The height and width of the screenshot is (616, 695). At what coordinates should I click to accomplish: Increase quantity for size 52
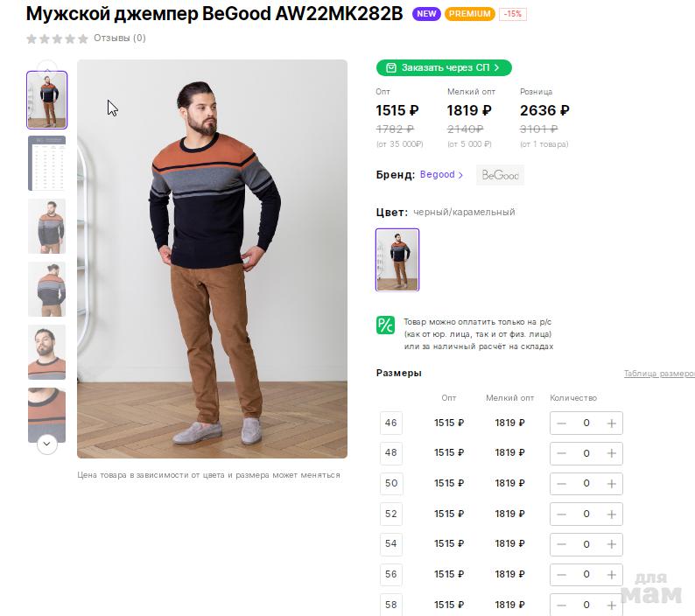pyautogui.click(x=612, y=514)
